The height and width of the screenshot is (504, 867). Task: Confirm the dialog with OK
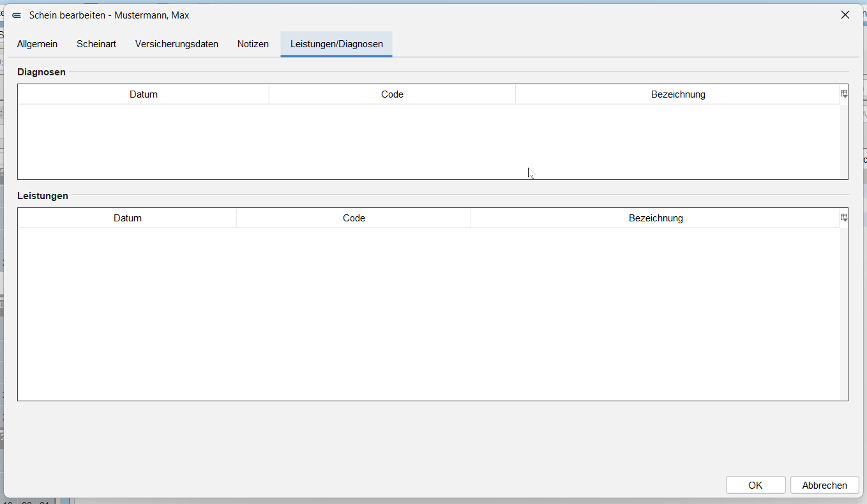point(755,485)
